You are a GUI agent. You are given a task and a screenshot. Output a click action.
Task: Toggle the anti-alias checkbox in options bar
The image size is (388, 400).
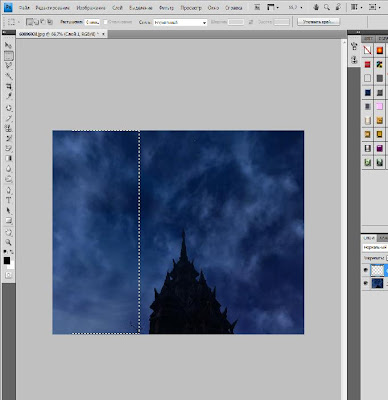pos(105,22)
